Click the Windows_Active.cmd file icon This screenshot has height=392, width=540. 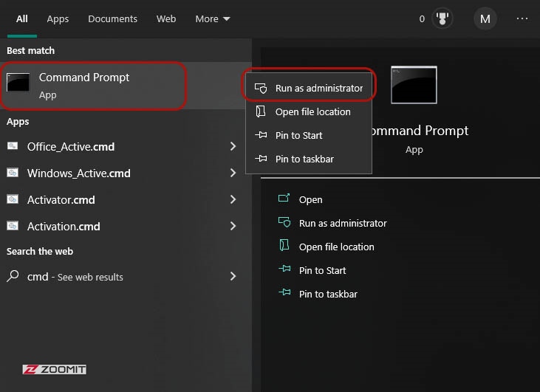(x=13, y=173)
